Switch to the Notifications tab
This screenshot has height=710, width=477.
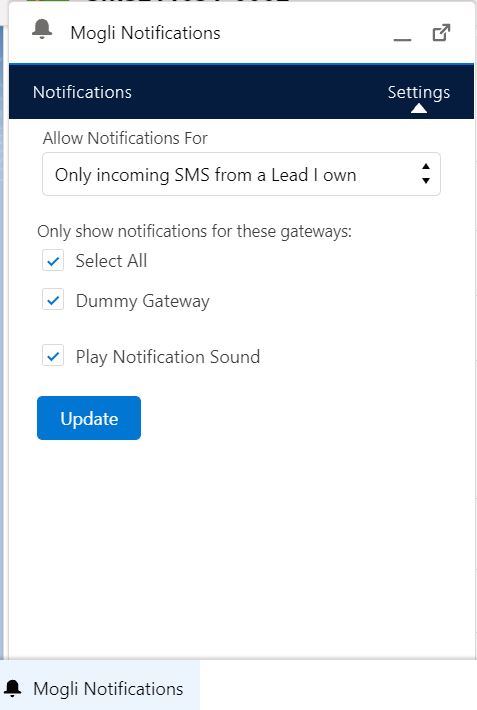[x=82, y=92]
